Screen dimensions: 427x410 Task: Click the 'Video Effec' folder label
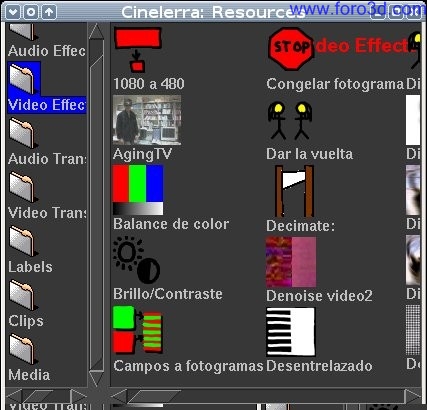point(46,105)
